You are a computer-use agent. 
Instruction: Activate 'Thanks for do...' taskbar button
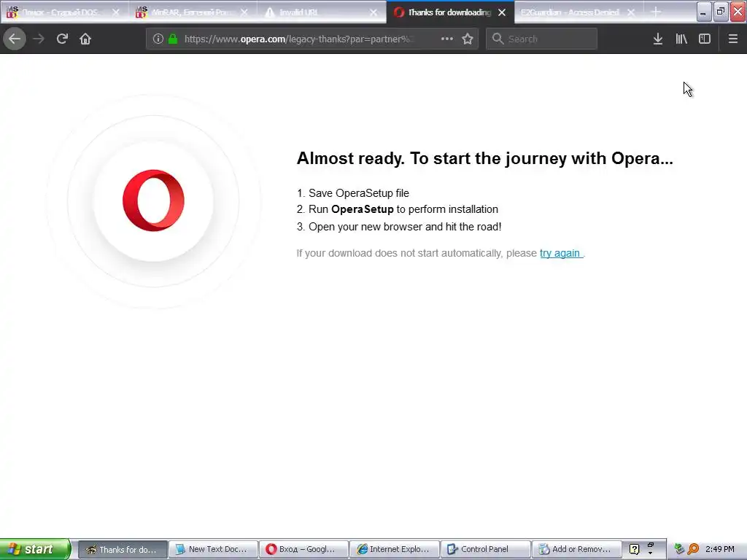pos(123,549)
